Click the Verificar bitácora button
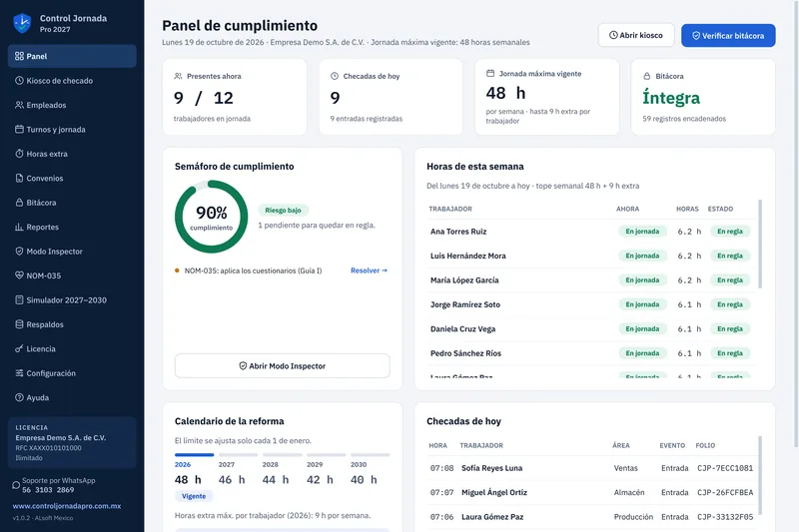Viewport: 799px width, 532px height. (728, 36)
